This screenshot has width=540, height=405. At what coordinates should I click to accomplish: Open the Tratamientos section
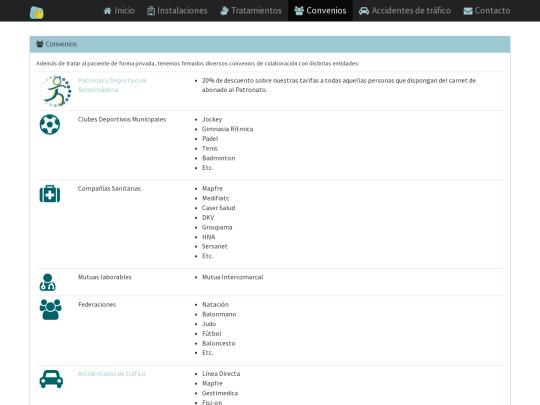251,11
